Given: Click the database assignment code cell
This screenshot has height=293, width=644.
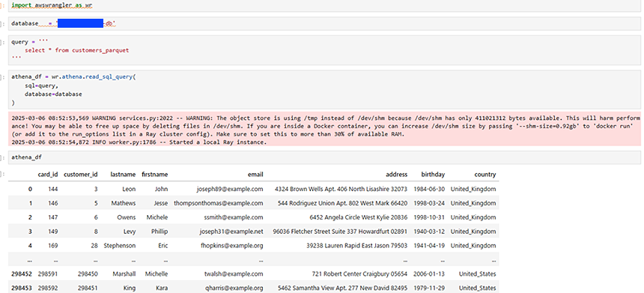Looking at the screenshot, I should (324, 24).
